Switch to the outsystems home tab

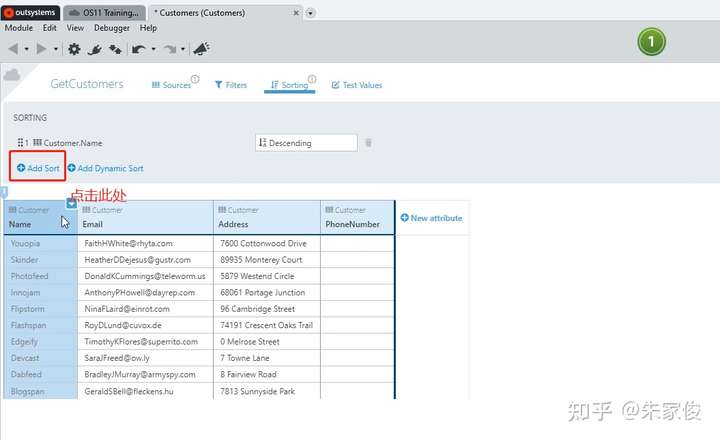coord(30,12)
